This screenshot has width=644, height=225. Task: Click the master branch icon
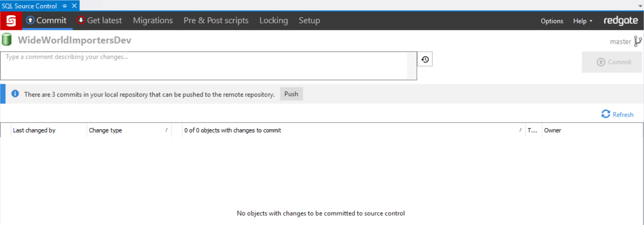coord(638,41)
